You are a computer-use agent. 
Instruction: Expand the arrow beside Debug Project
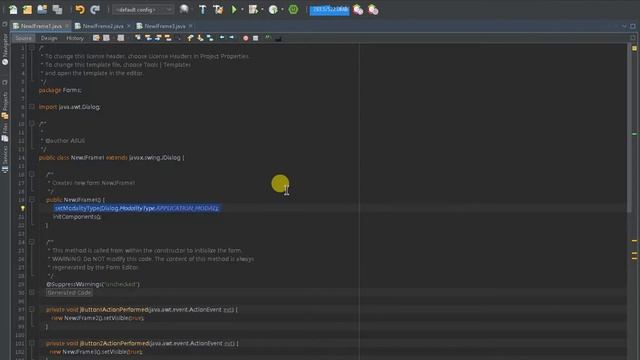(262, 10)
